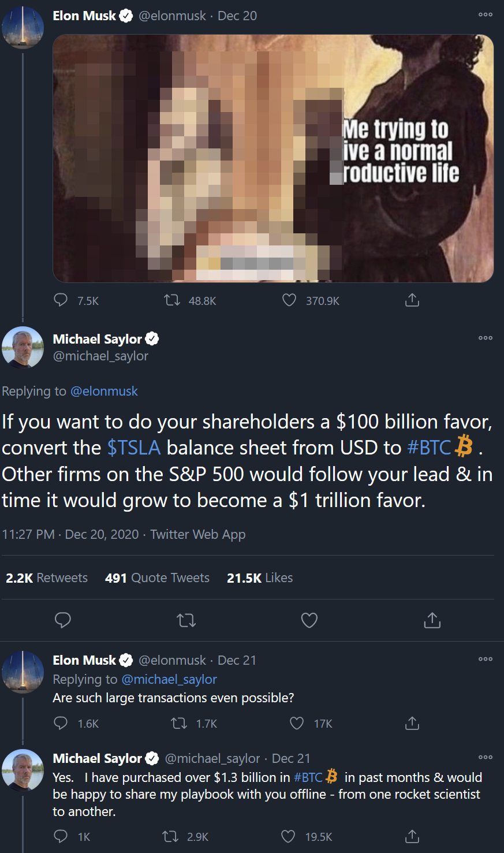Open Michael Saylor's profile avatar in main tweet
Screen dimensions: 504x853
coord(23,347)
